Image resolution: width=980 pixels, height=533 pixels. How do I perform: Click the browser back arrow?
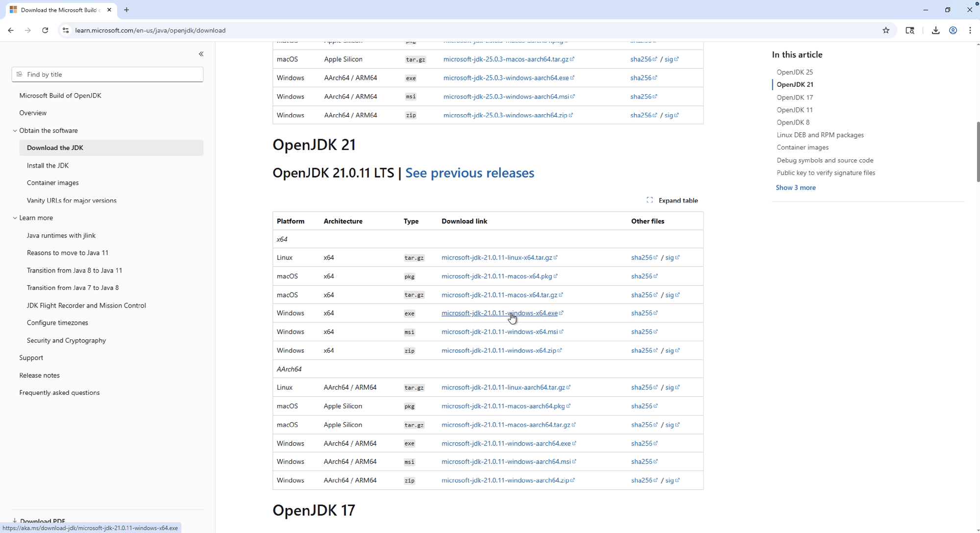pyautogui.click(x=11, y=30)
